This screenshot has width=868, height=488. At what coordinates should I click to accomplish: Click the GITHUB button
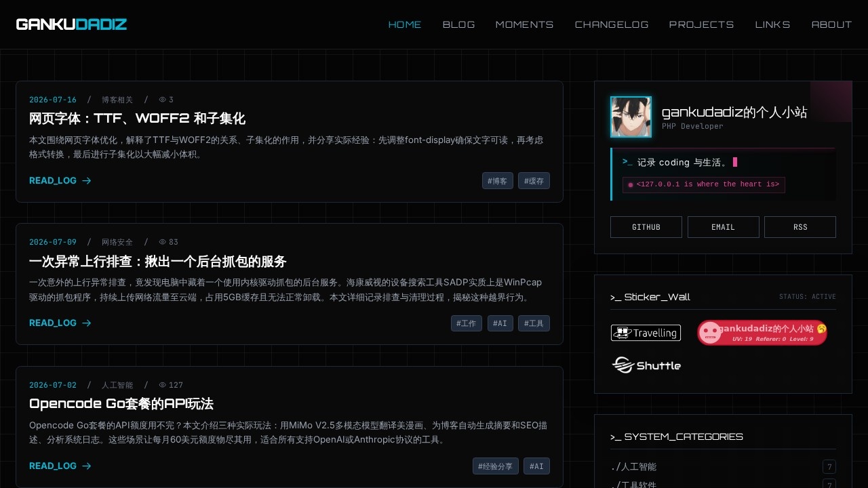646,227
